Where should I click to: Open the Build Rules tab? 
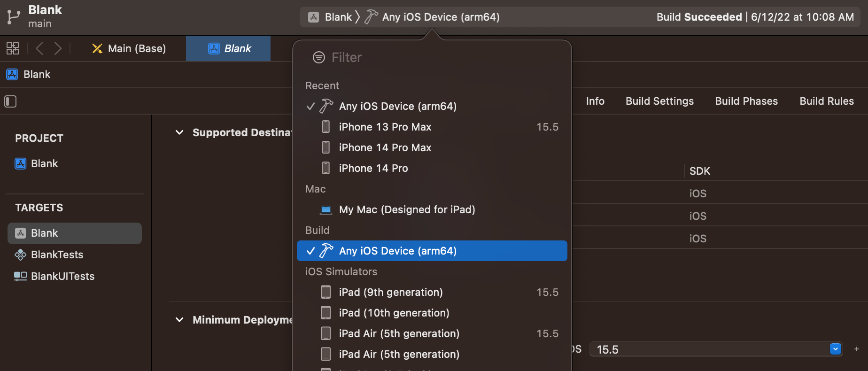827,101
